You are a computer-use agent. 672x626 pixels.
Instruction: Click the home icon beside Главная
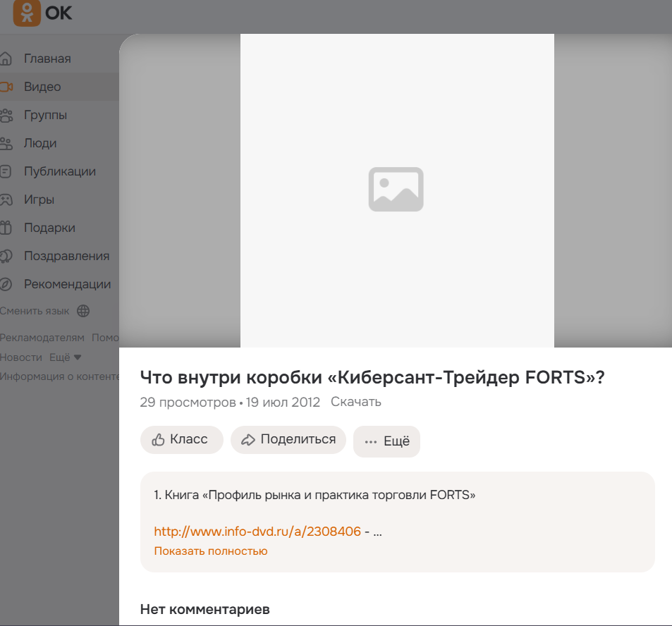[6, 59]
